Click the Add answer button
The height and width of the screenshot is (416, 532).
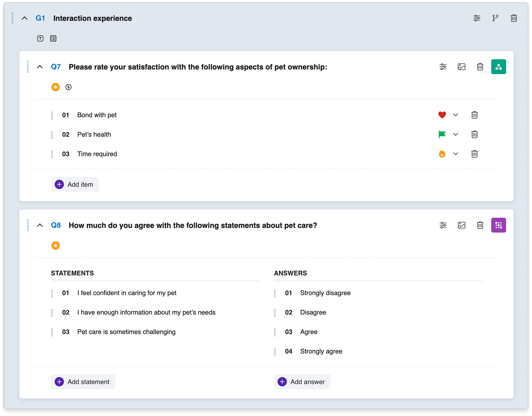click(302, 382)
